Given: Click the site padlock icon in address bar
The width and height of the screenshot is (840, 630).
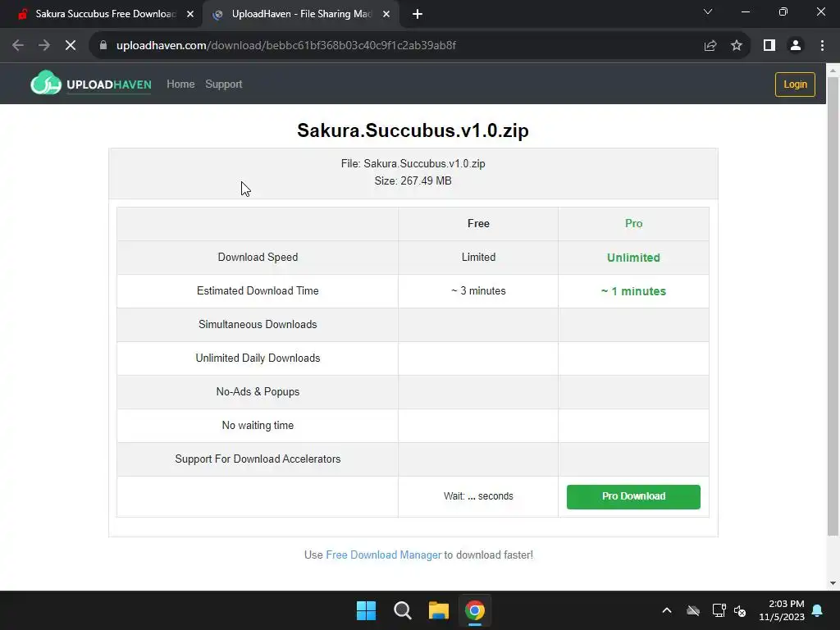Looking at the screenshot, I should (103, 46).
